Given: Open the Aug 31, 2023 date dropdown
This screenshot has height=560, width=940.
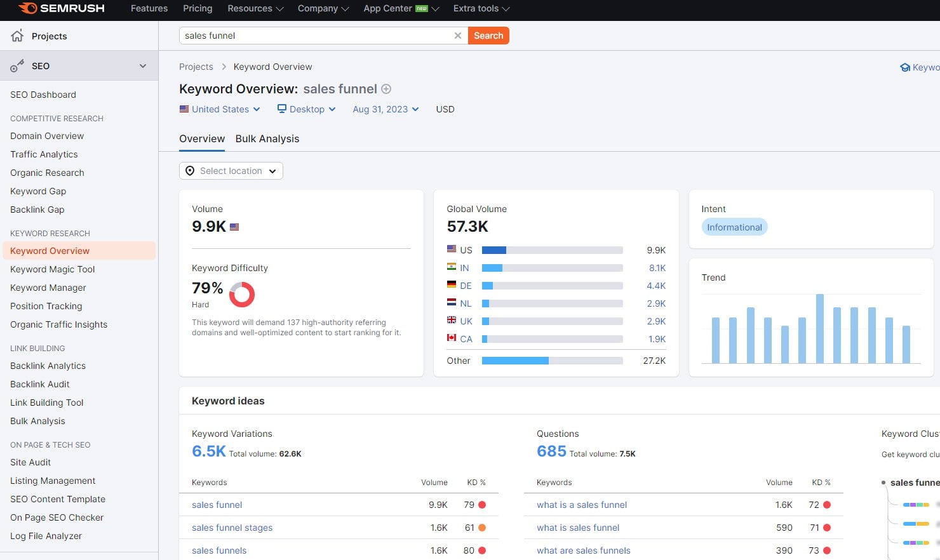Looking at the screenshot, I should (x=386, y=109).
